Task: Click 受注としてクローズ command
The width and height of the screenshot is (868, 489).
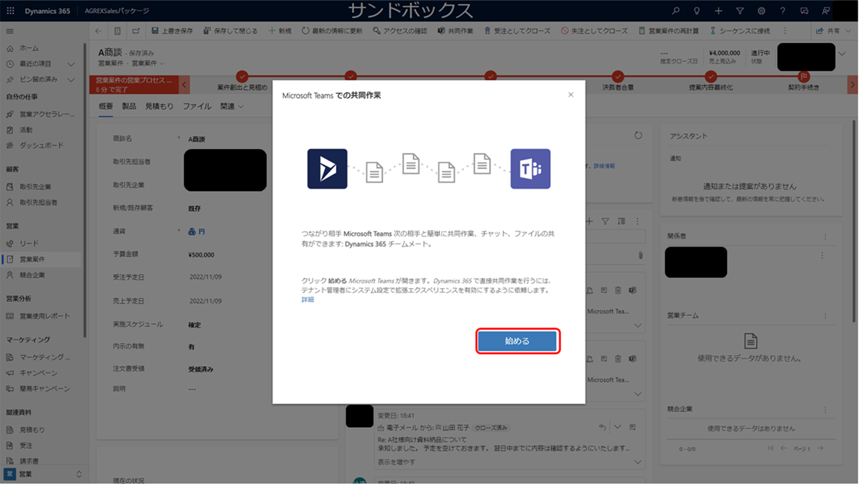Action: 517,31
